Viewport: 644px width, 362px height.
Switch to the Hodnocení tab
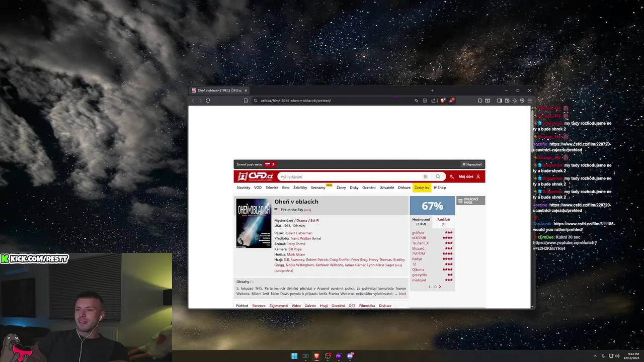coord(421,221)
